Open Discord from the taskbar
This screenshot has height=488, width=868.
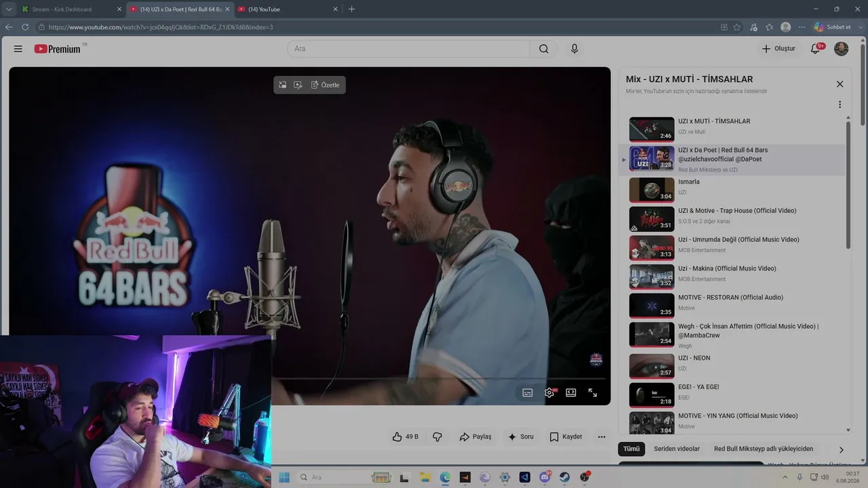tap(545, 477)
